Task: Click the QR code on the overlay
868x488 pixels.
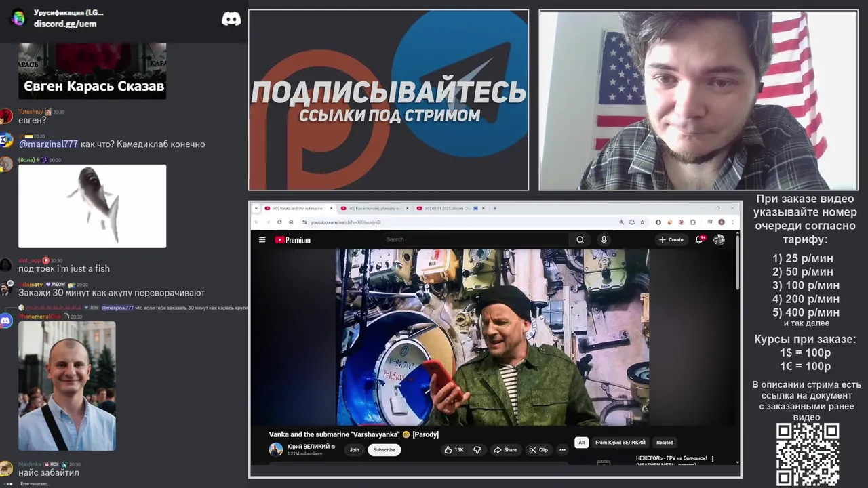Action: [808, 454]
